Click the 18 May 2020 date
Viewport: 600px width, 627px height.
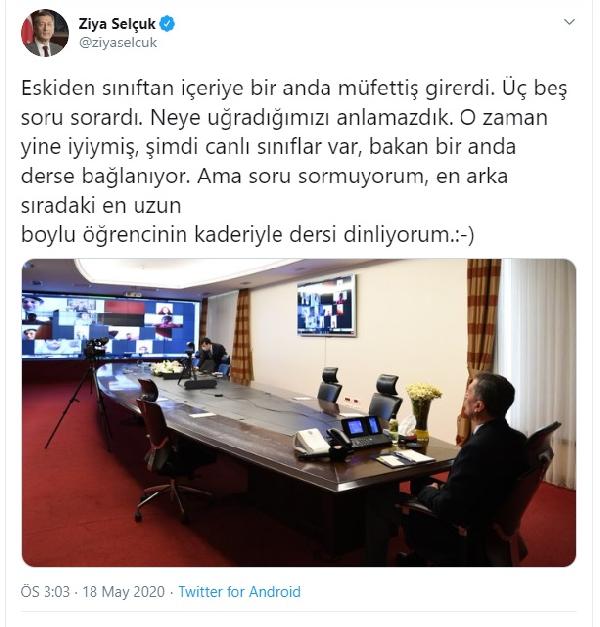point(124,591)
